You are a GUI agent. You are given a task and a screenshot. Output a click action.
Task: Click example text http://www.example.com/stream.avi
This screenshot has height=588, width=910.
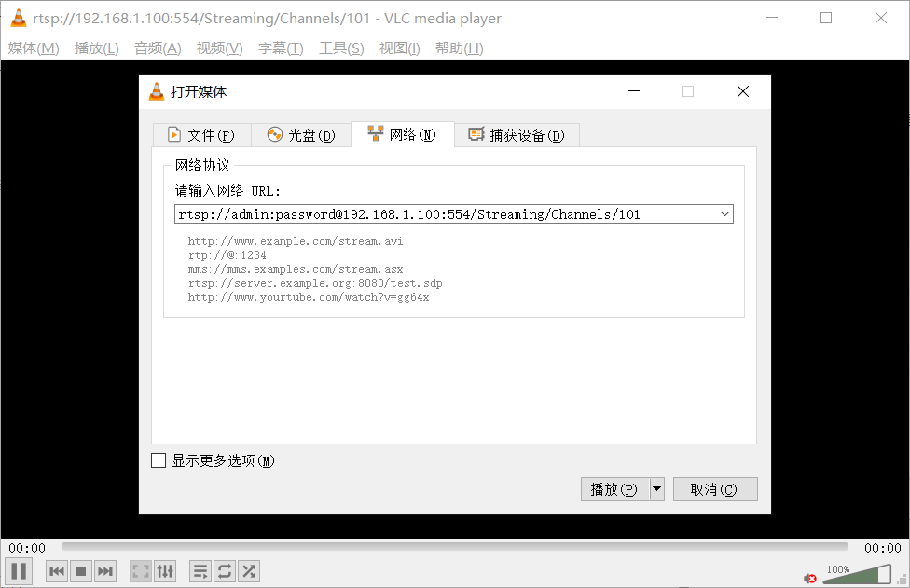[x=296, y=241]
